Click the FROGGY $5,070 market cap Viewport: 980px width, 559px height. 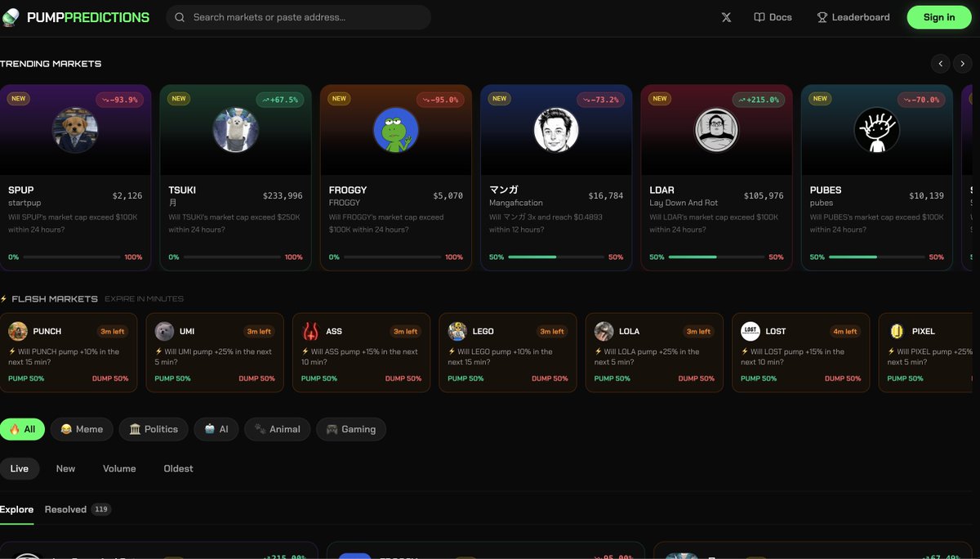tap(448, 196)
